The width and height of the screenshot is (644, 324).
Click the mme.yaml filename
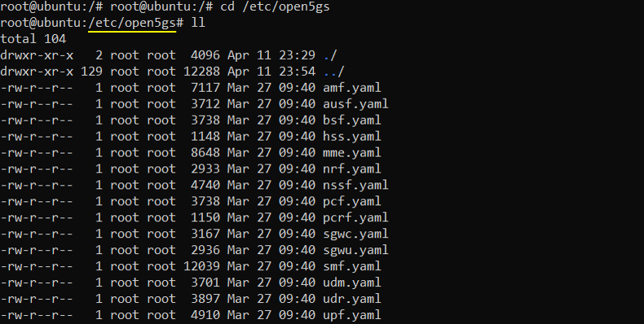pos(352,152)
